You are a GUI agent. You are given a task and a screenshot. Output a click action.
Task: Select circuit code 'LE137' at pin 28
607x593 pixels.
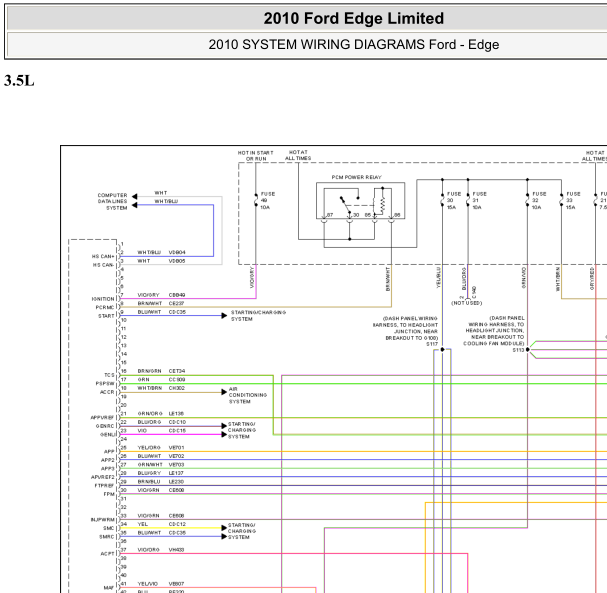click(x=176, y=473)
